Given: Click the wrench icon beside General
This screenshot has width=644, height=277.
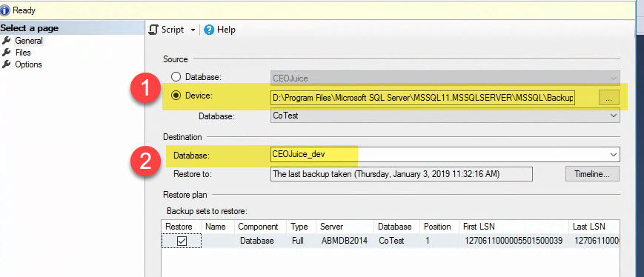Looking at the screenshot, I should click(x=6, y=41).
